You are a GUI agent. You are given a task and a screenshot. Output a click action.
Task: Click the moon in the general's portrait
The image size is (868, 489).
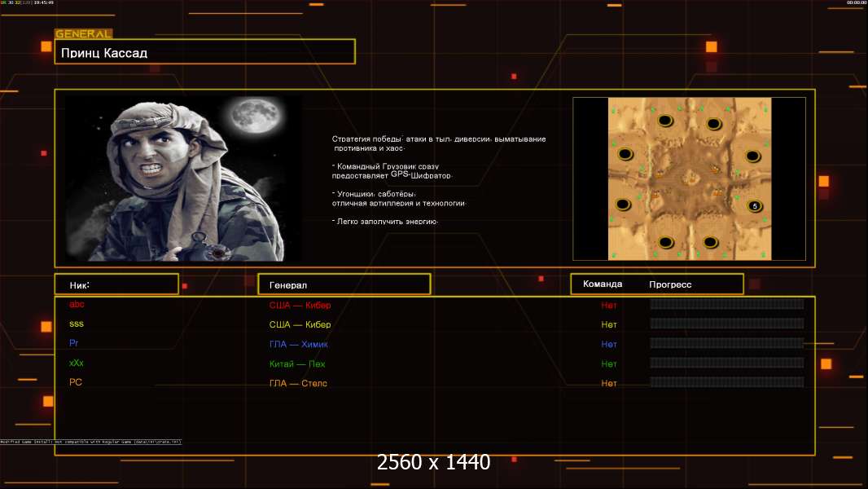coord(250,117)
